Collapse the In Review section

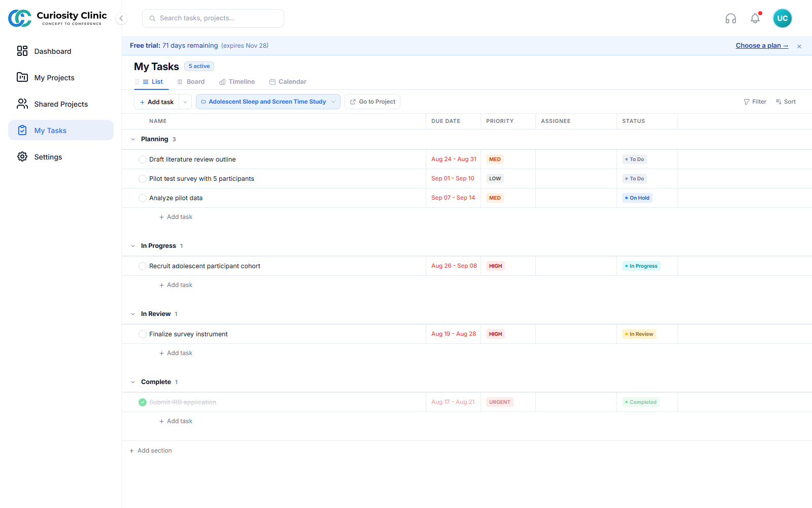(133, 314)
